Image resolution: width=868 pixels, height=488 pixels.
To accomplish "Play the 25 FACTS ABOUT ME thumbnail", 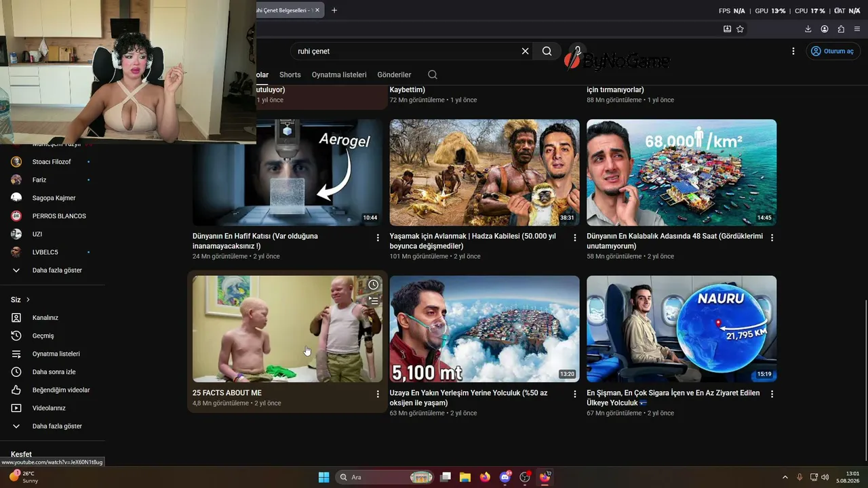I will coord(288,329).
